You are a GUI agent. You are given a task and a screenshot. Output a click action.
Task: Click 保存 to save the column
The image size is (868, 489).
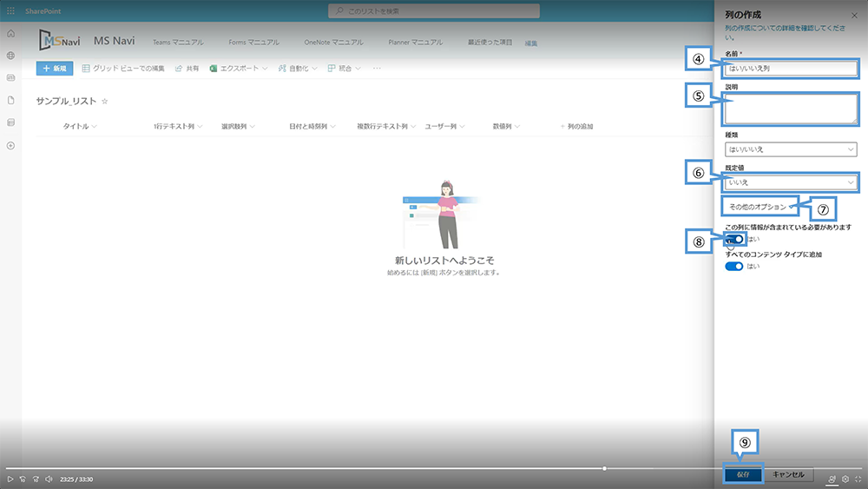point(743,474)
